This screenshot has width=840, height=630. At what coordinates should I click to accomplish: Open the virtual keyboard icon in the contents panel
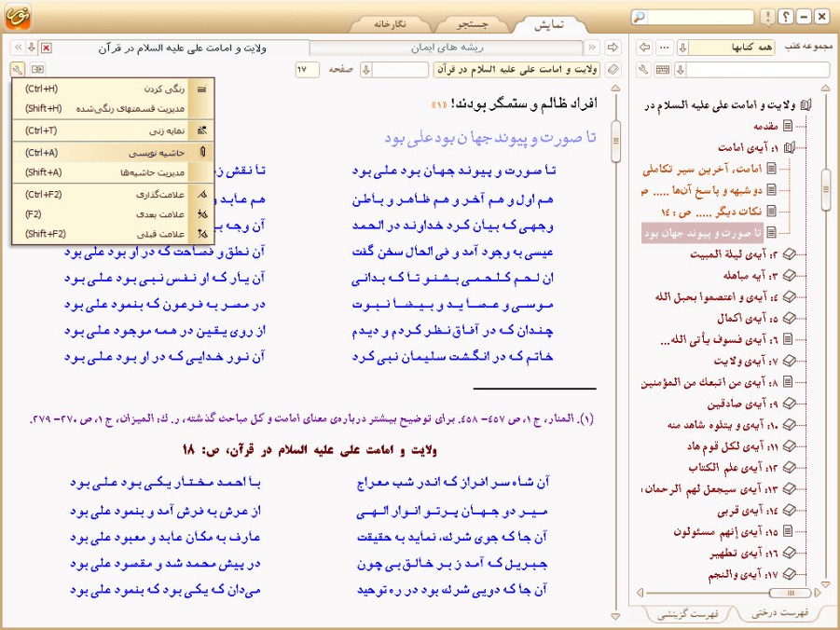point(663,69)
